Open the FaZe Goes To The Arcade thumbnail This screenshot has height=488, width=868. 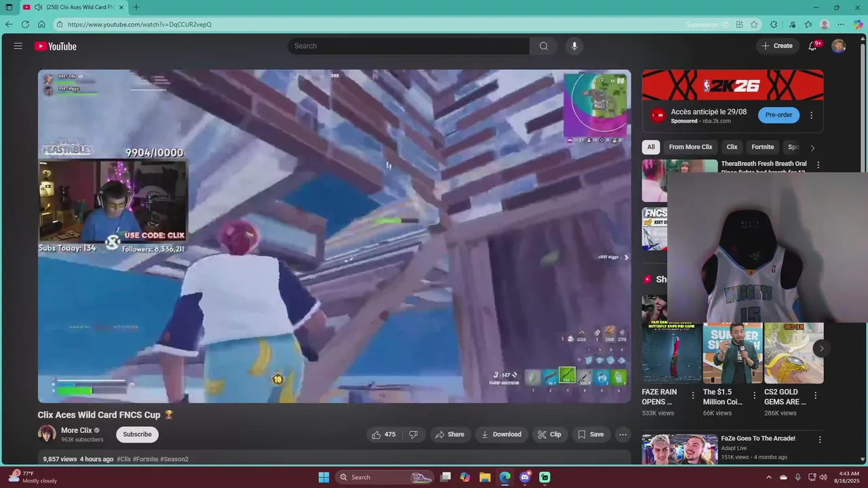click(x=679, y=450)
